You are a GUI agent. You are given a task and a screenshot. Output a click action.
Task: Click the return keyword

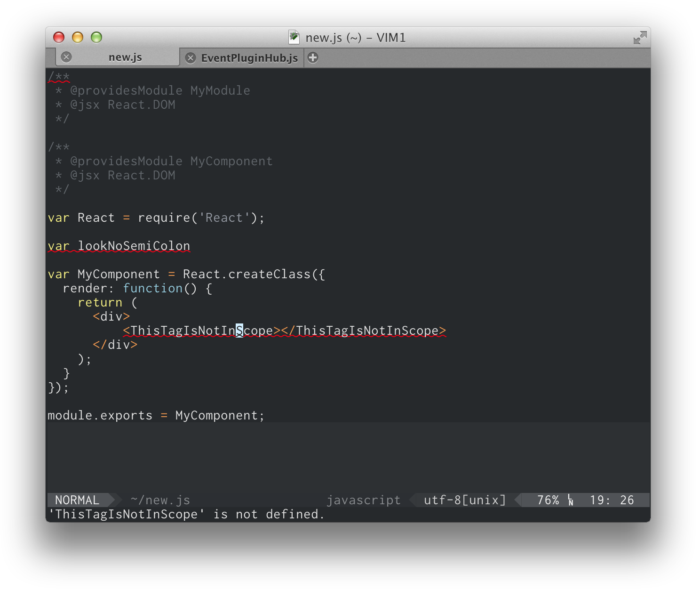point(100,302)
